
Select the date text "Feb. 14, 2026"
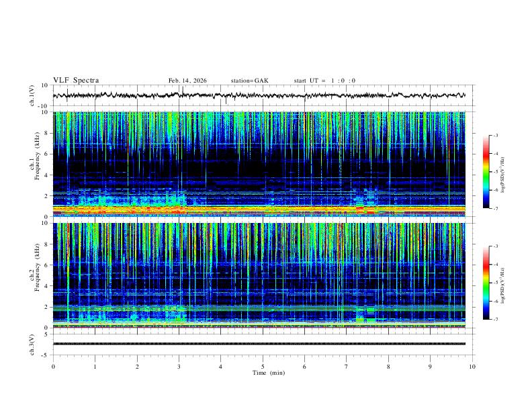[x=187, y=81]
